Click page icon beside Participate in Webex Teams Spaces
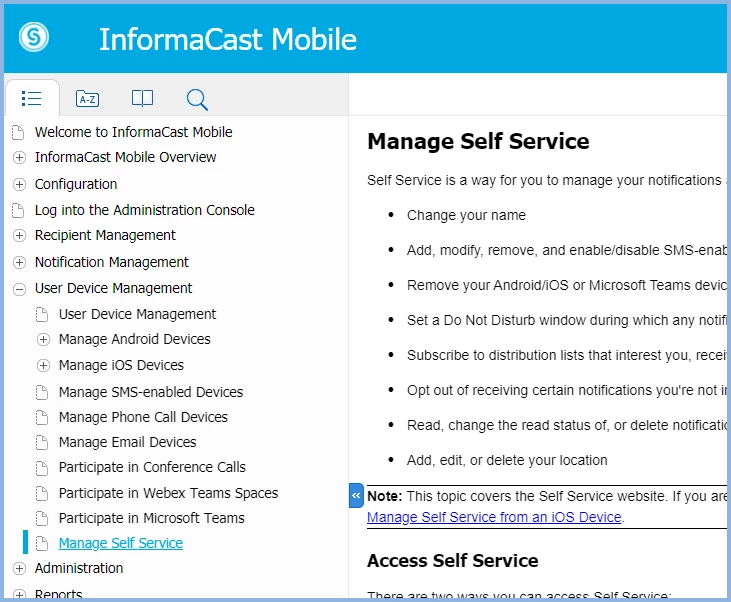Viewport: 731px width, 602px height. click(42, 493)
